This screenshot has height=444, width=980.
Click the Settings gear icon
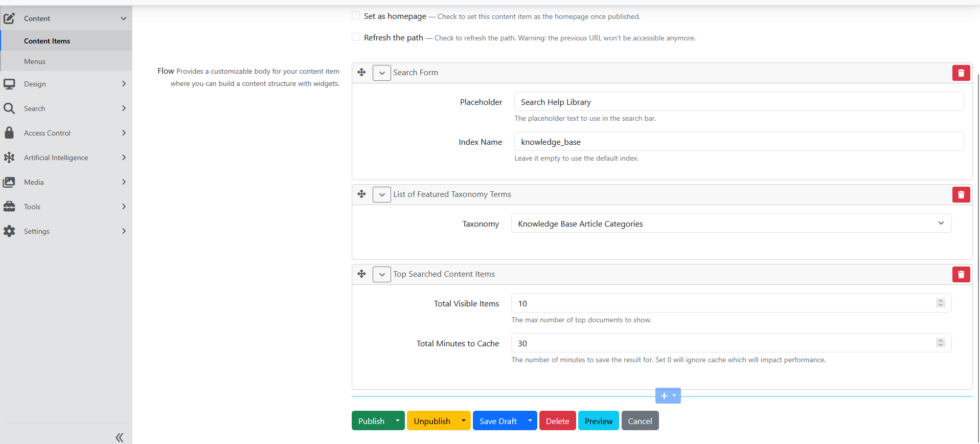pyautogui.click(x=9, y=231)
